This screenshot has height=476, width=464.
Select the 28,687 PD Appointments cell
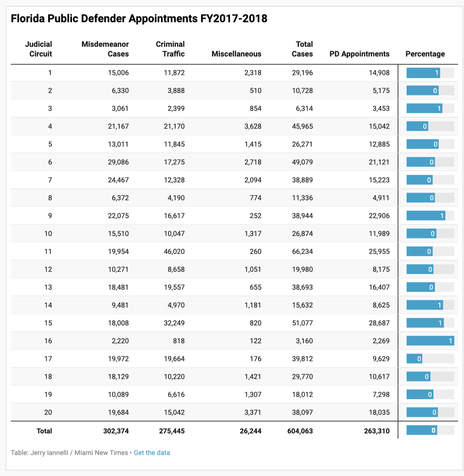379,323
